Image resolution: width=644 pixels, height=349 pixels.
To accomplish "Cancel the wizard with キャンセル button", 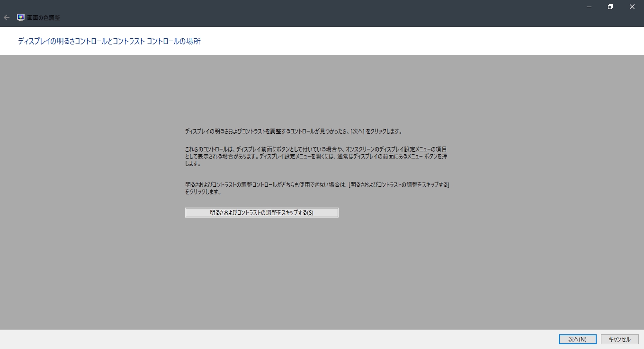I will tap(619, 340).
